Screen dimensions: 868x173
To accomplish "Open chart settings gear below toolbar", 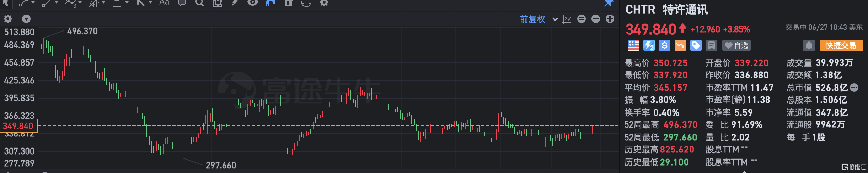I will pos(8,19).
